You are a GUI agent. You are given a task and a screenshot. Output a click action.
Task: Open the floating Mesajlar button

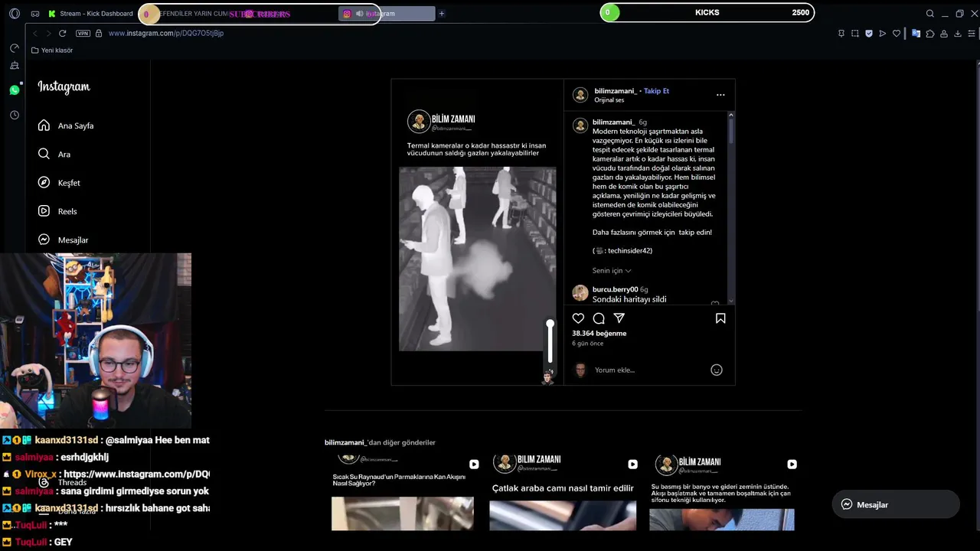[x=896, y=505]
